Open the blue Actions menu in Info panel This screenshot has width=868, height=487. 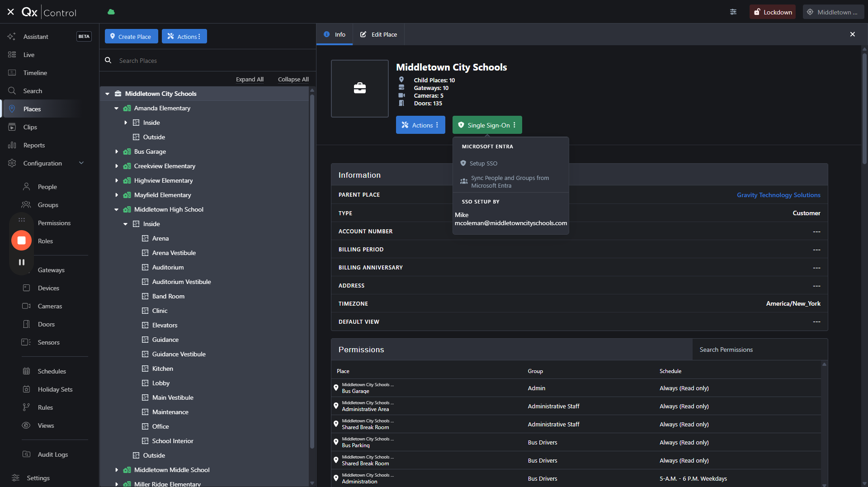point(420,125)
